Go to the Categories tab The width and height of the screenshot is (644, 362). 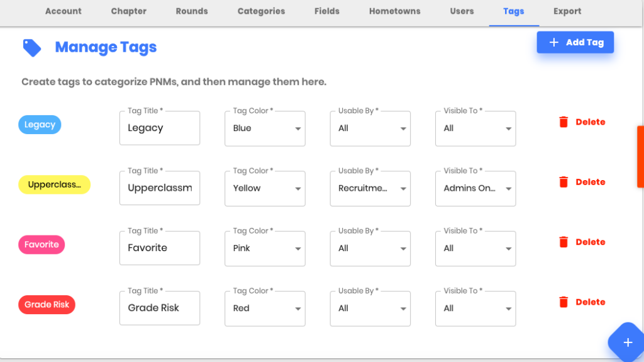click(261, 11)
